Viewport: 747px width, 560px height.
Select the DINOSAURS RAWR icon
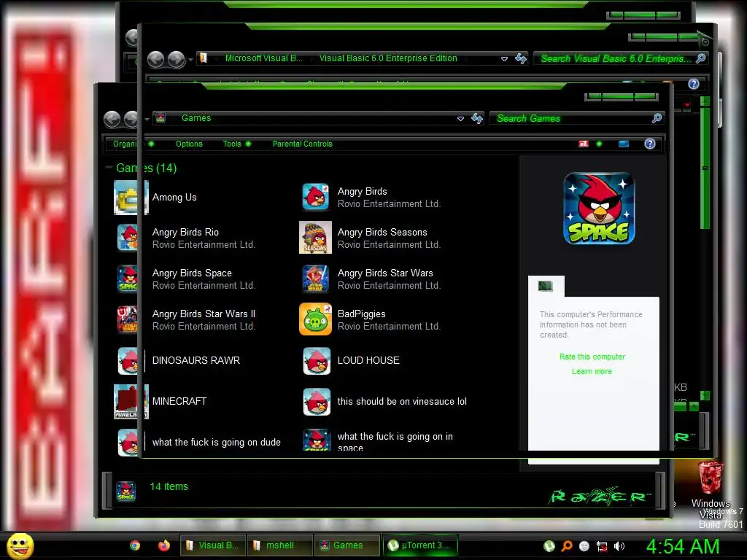click(128, 360)
